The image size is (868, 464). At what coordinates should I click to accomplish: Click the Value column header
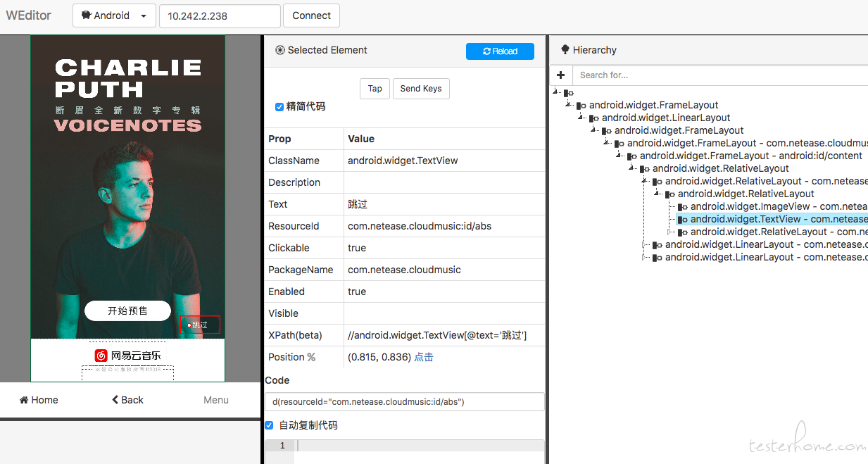click(x=361, y=139)
